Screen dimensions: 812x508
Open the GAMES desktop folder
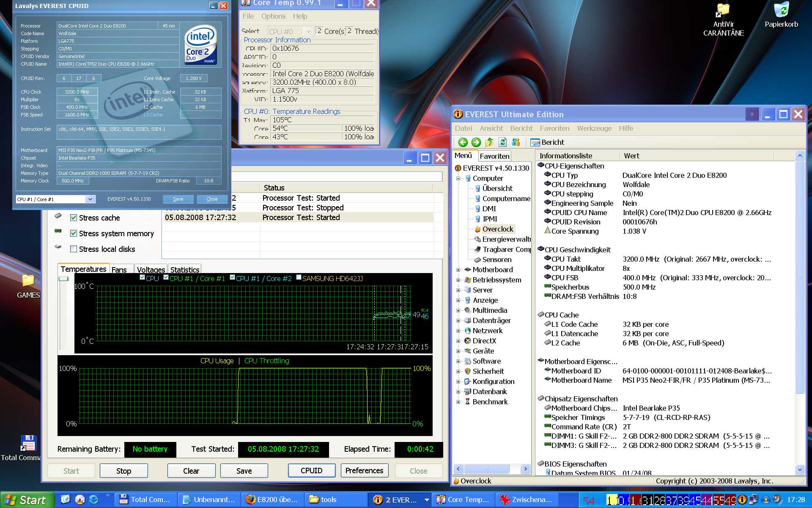pos(28,286)
